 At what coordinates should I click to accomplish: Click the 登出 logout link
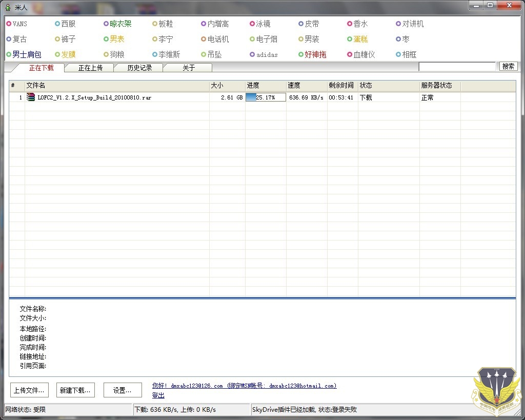click(x=158, y=395)
